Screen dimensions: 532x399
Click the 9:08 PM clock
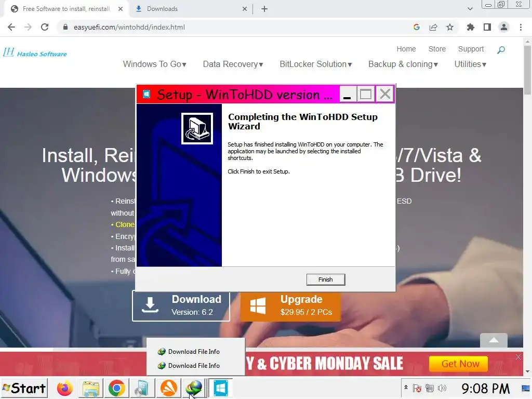(485, 389)
